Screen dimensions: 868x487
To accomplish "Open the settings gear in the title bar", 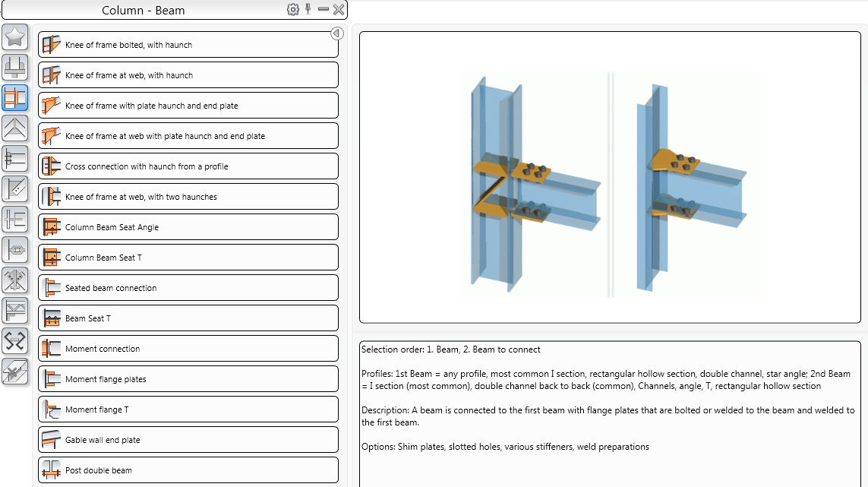I will click(293, 9).
